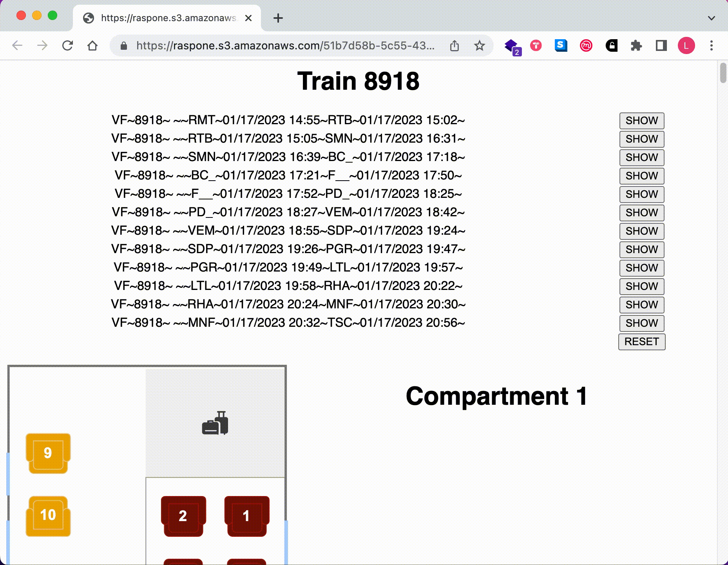Image resolution: width=728 pixels, height=565 pixels.
Task: Click the LTL 19:58 to RHA 20:22 row text
Action: coord(288,286)
